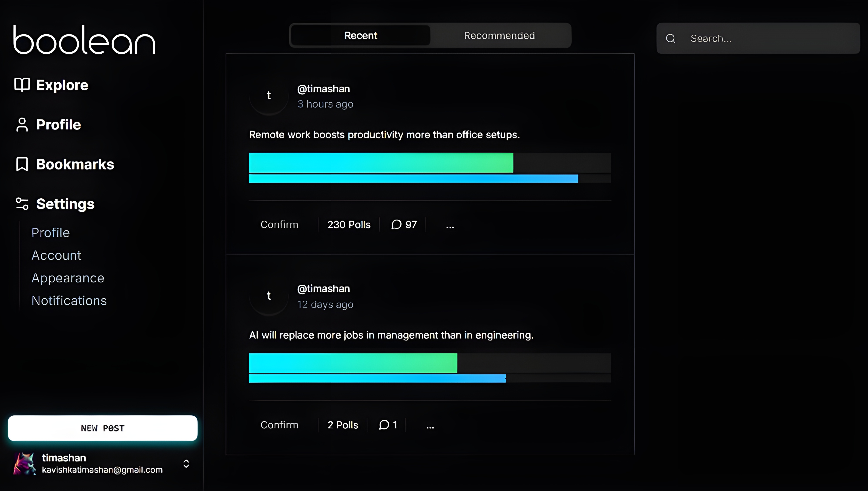
Task: Open Appearance settings sub-item
Action: 68,278
